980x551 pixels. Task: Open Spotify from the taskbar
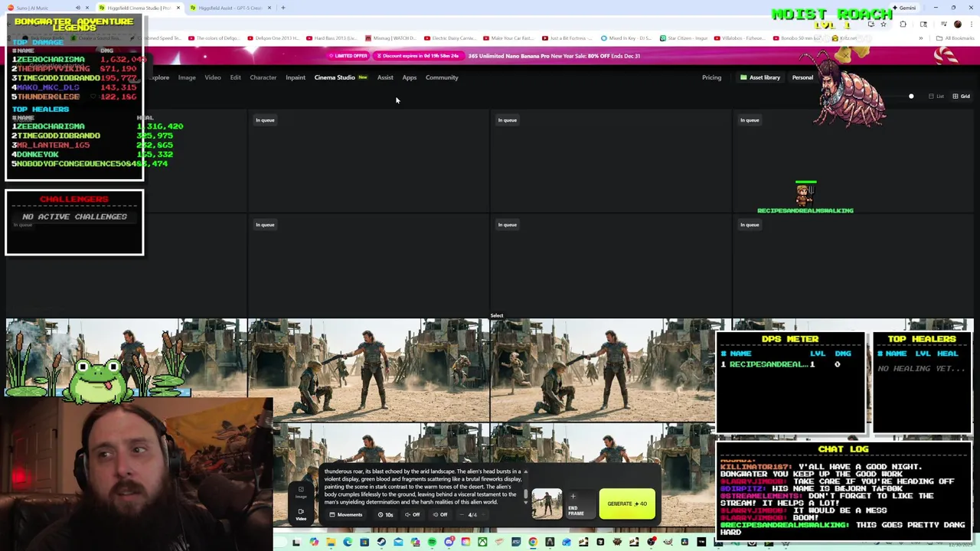(432, 543)
